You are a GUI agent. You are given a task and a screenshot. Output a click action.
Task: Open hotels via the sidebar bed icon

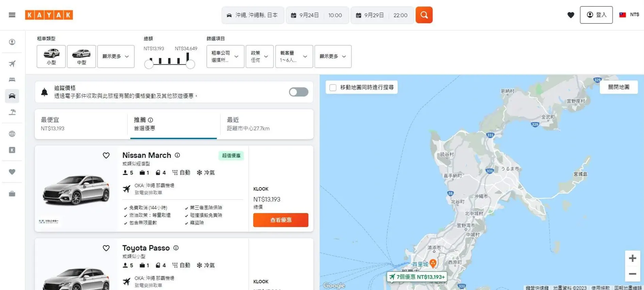(12, 80)
